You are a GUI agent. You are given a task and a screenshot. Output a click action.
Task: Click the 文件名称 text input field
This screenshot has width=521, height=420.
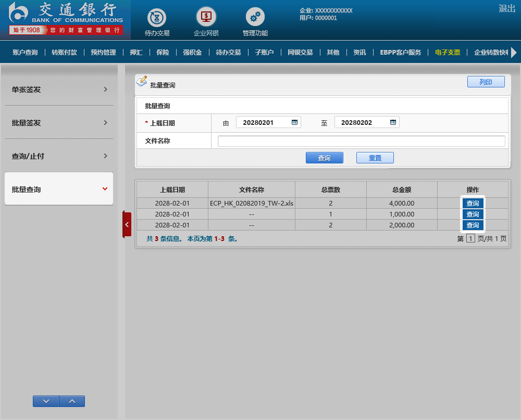coord(362,141)
